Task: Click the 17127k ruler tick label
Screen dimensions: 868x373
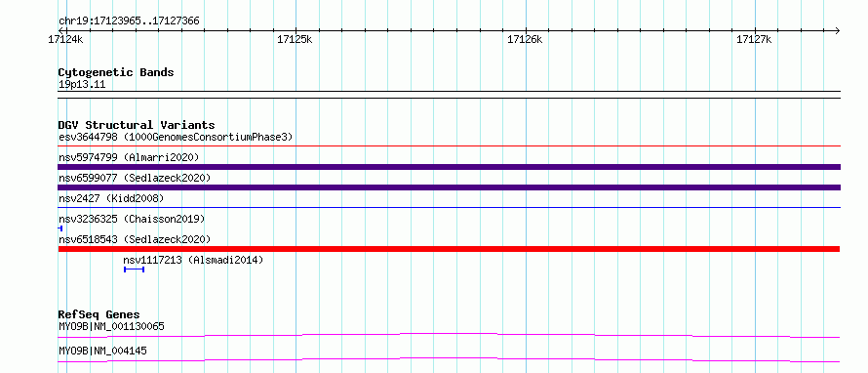Action: 754,39
